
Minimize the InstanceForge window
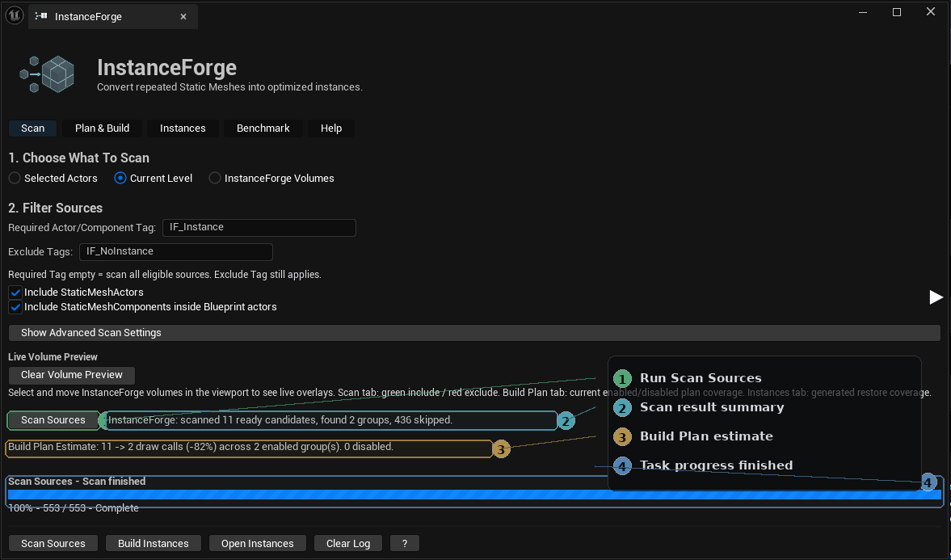(x=862, y=12)
